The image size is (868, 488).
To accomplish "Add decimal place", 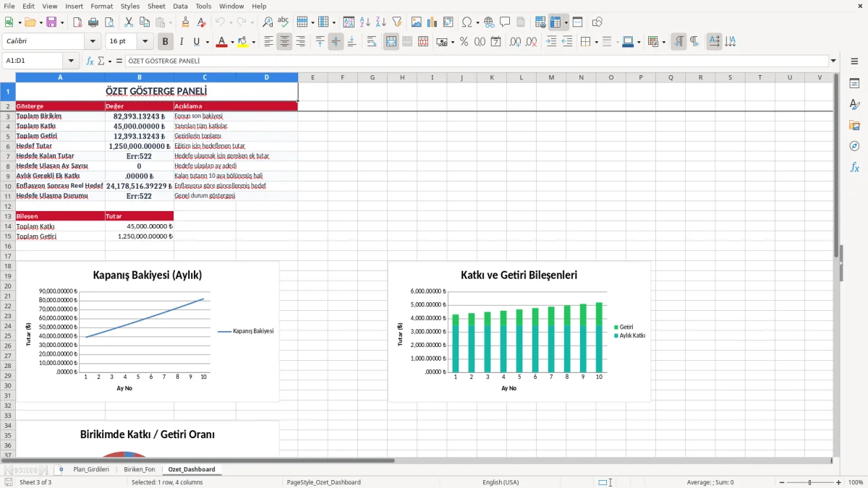I will pyautogui.click(x=516, y=42).
